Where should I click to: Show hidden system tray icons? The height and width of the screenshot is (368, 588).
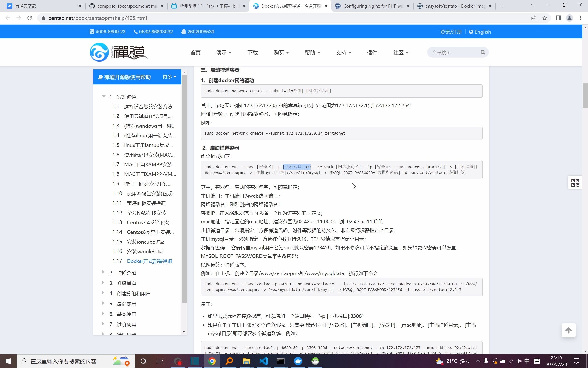pyautogui.click(x=478, y=361)
